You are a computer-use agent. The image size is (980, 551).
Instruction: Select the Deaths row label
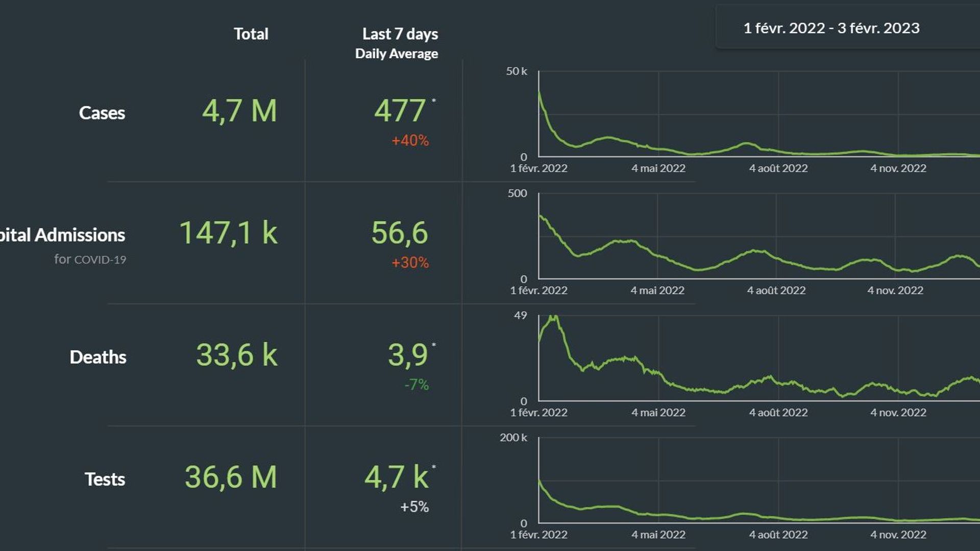point(98,357)
